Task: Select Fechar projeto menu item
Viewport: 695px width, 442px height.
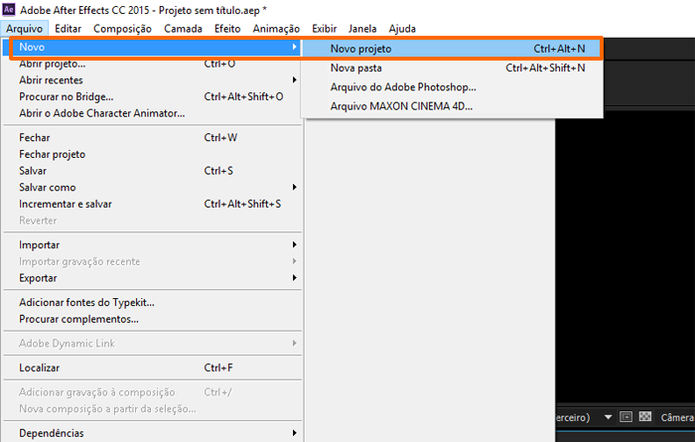Action: click(x=153, y=154)
